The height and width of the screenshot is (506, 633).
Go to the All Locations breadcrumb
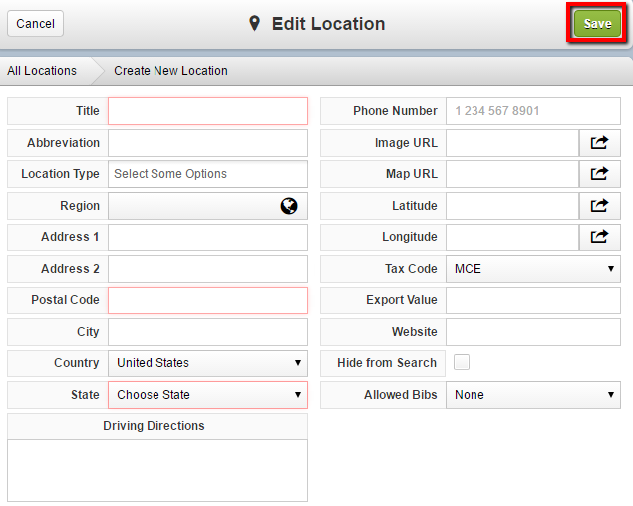click(x=42, y=71)
